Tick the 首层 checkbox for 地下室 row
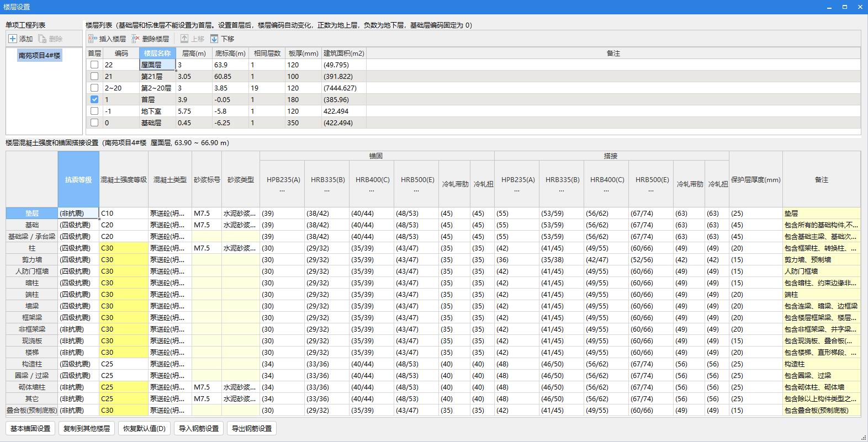 (94, 111)
